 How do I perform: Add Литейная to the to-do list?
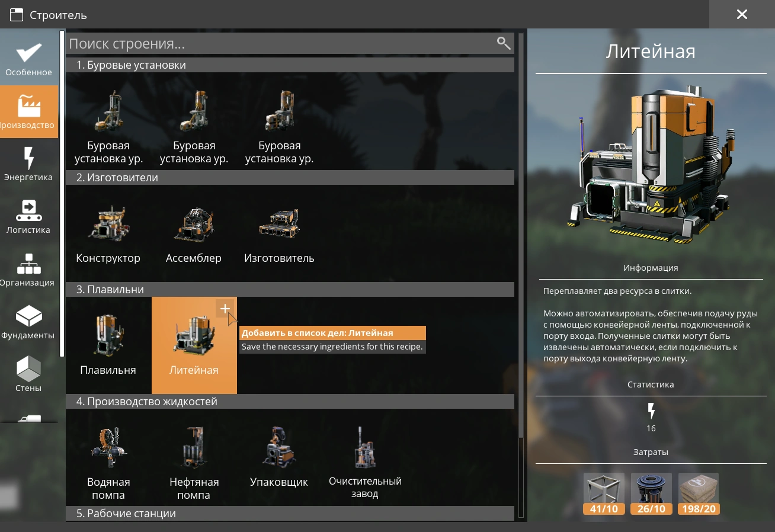(225, 309)
